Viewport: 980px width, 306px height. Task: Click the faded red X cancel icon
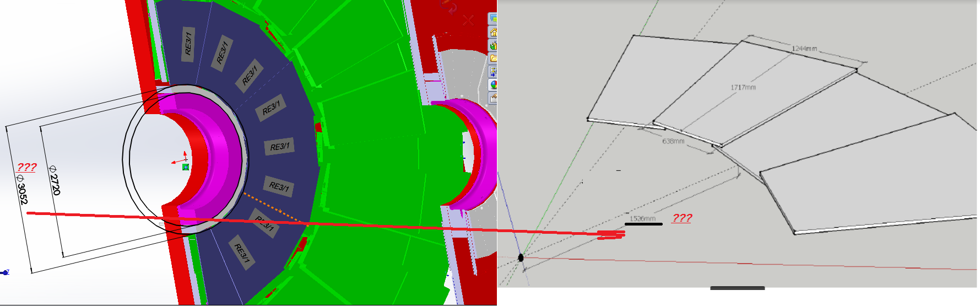(468, 20)
